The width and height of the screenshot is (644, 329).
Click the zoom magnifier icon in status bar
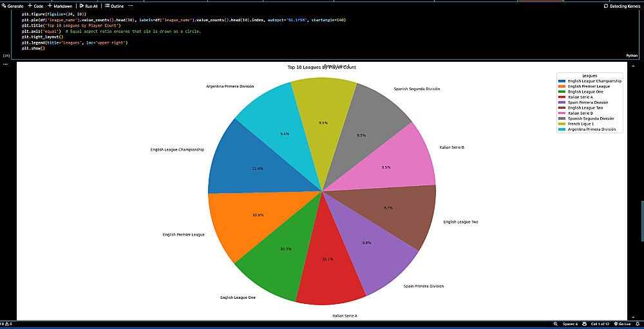tap(556, 324)
